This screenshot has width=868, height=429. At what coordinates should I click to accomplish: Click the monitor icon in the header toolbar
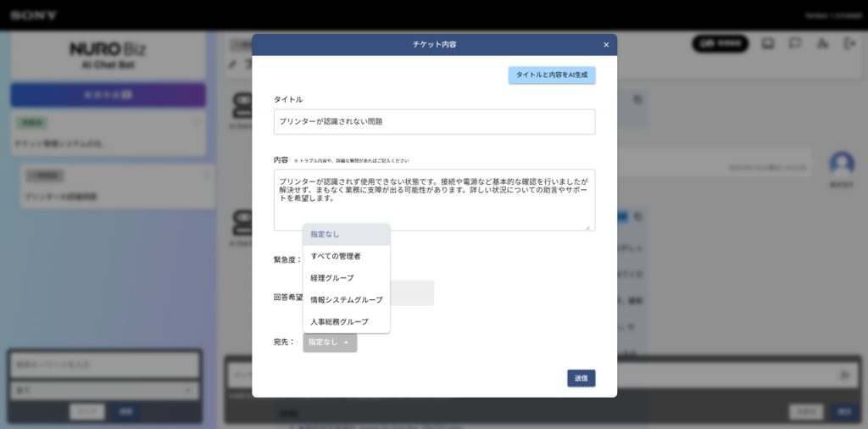[768, 44]
